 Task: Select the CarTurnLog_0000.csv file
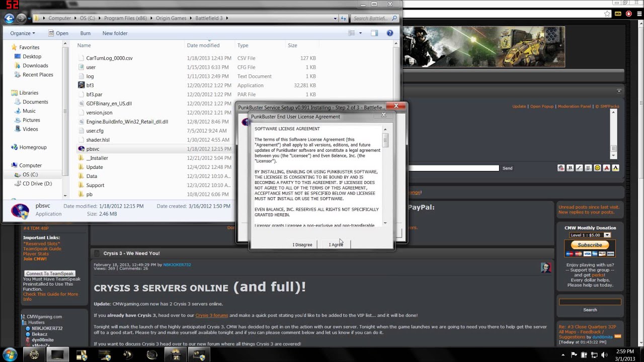[109, 58]
